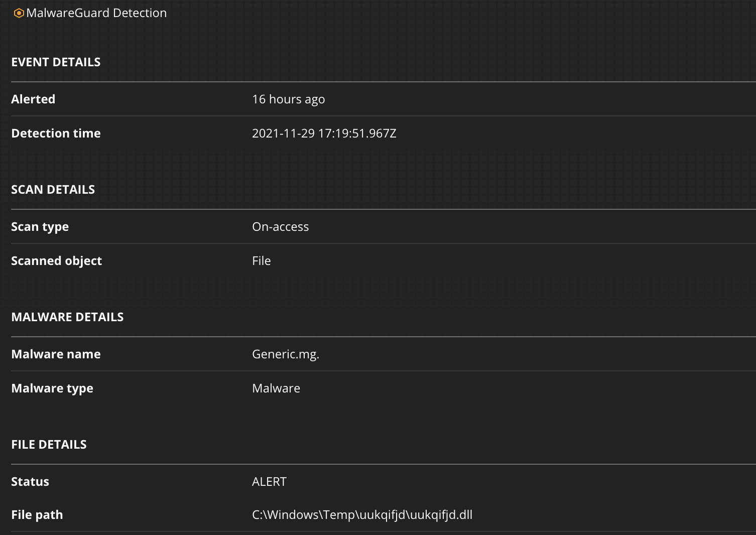
Task: Open the file path C:\Windows\Temp\uukqifjd\uukqifjd.dll
Action: pos(362,514)
